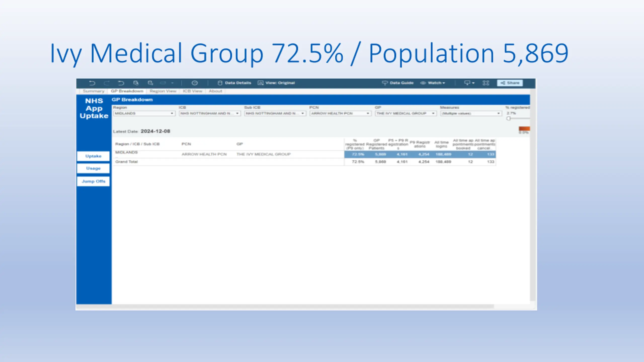Viewport: 644px width, 362px height.
Task: Expand the Measures multiple values dropdown
Action: point(471,113)
